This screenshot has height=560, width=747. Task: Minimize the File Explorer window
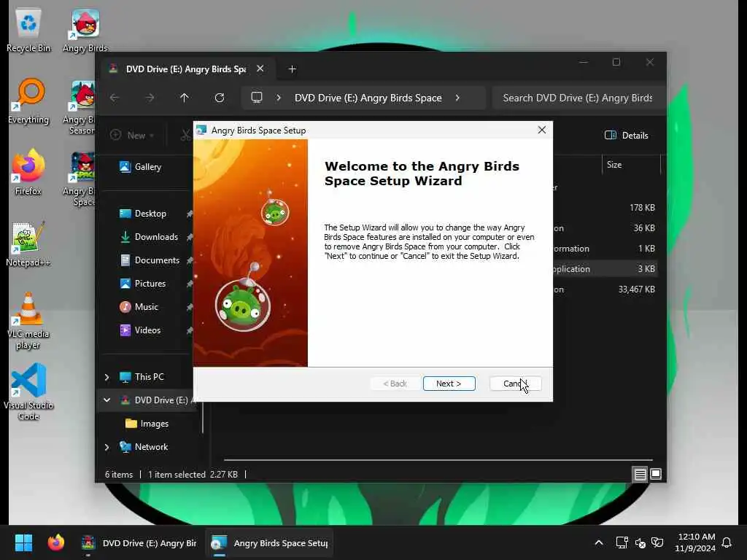(x=583, y=63)
